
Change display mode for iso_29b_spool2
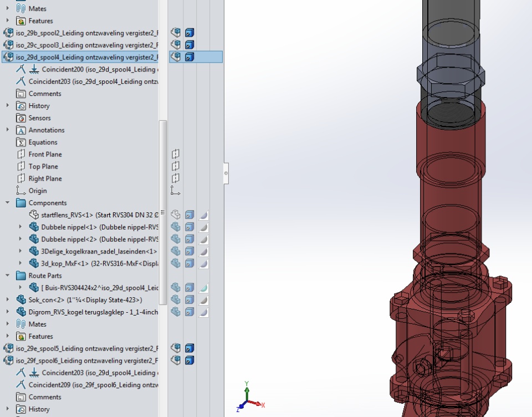coord(190,33)
